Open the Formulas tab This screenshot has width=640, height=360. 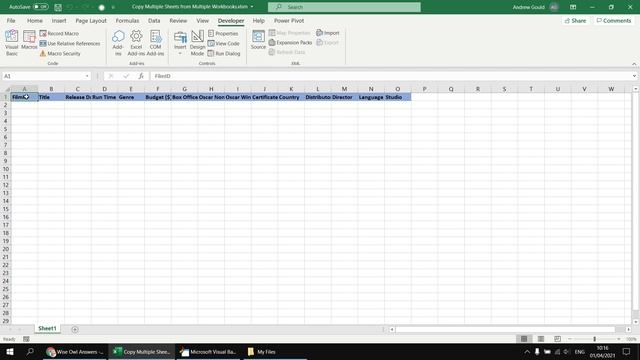coord(127,20)
